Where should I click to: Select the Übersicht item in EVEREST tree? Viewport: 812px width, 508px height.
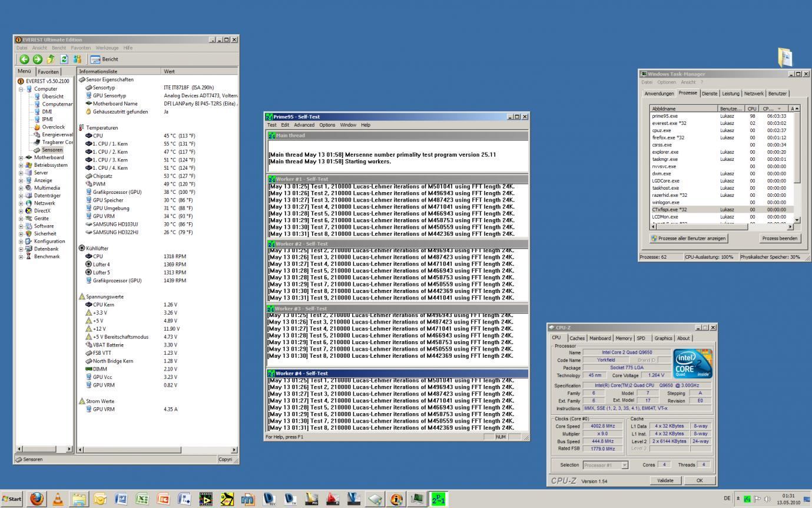[53, 97]
